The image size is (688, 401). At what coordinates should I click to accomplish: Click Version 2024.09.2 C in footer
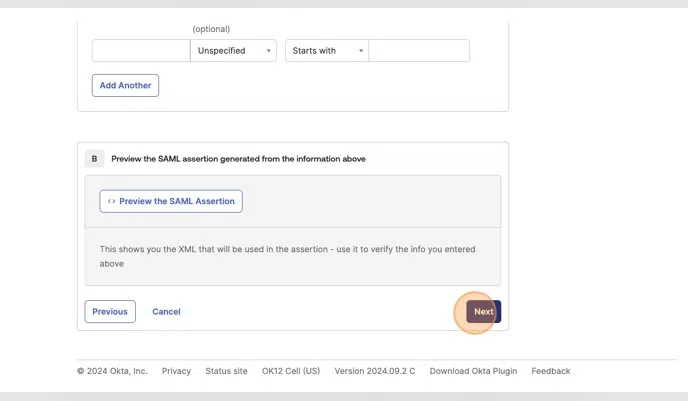(375, 371)
